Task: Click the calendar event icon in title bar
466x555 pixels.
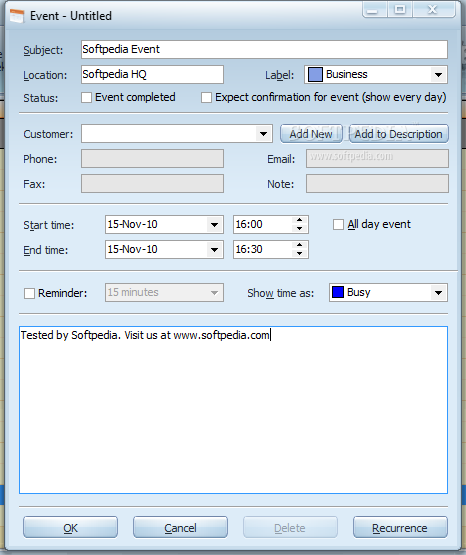Action: pos(17,16)
